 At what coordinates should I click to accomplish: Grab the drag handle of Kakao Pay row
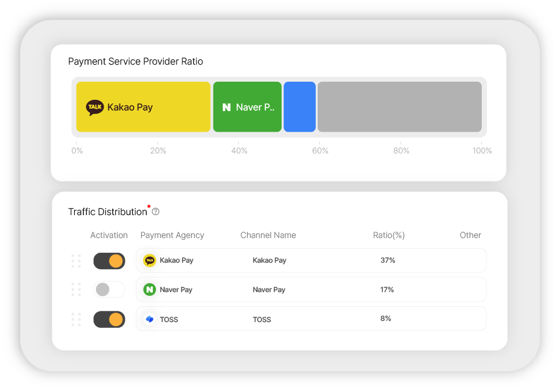pos(76,261)
